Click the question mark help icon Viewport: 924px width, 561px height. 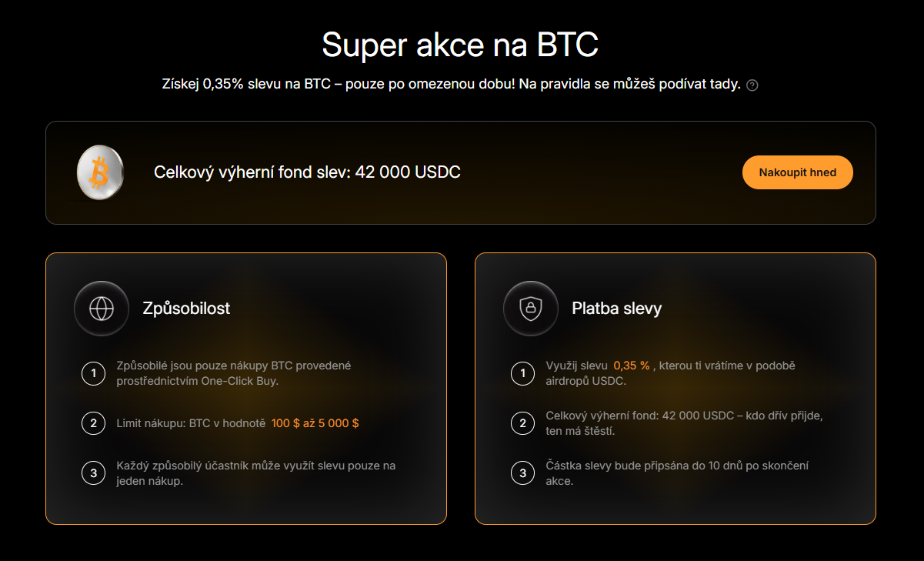tap(752, 85)
